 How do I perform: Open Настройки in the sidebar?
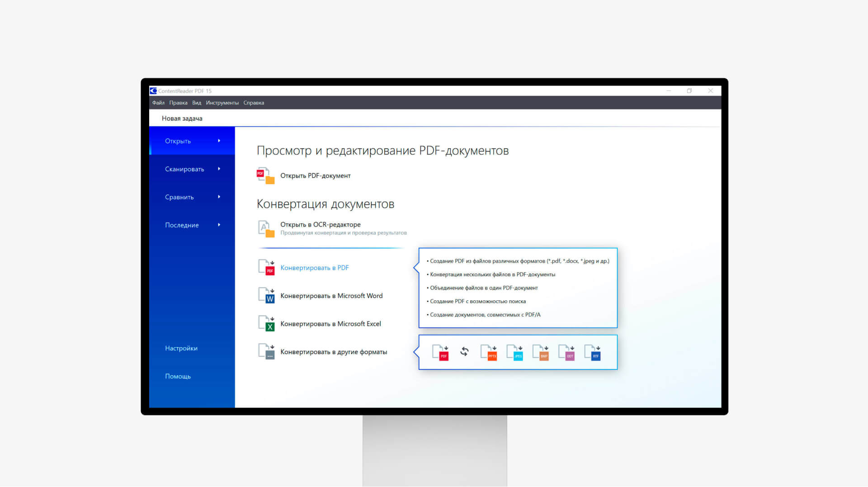[181, 348]
